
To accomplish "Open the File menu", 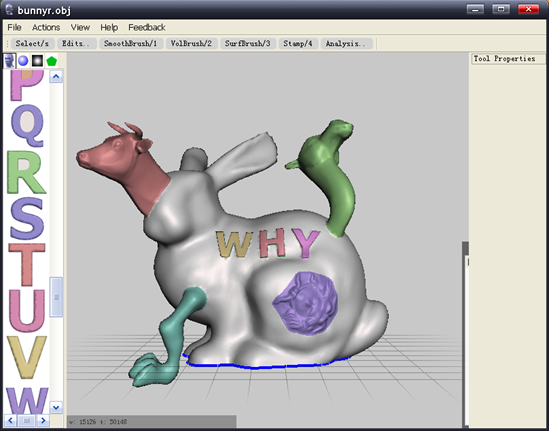I will coord(14,27).
